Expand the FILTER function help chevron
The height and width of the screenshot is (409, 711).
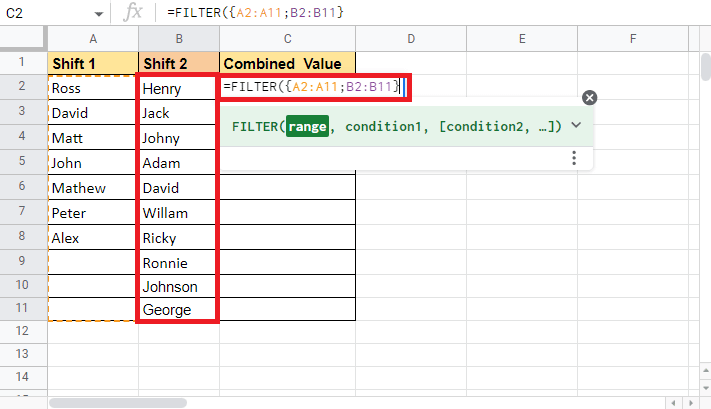pyautogui.click(x=576, y=126)
